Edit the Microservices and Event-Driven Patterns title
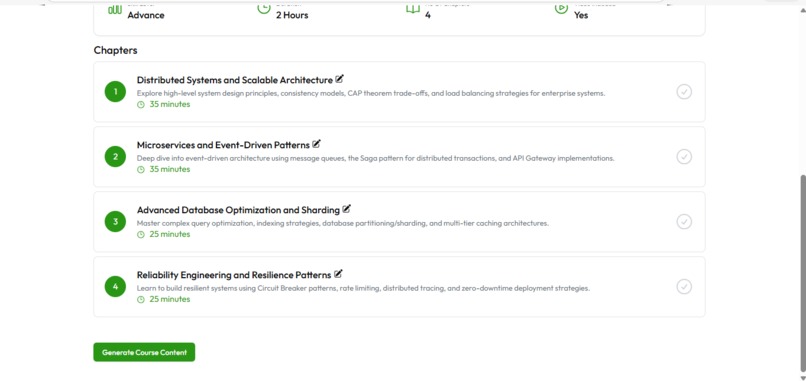Viewport: 806px width, 381px height. pos(317,144)
